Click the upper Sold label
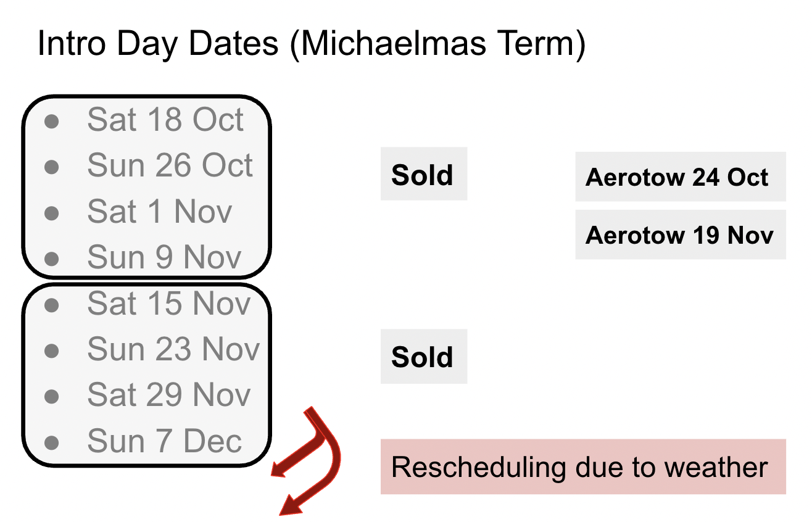812x522 pixels. (423, 175)
